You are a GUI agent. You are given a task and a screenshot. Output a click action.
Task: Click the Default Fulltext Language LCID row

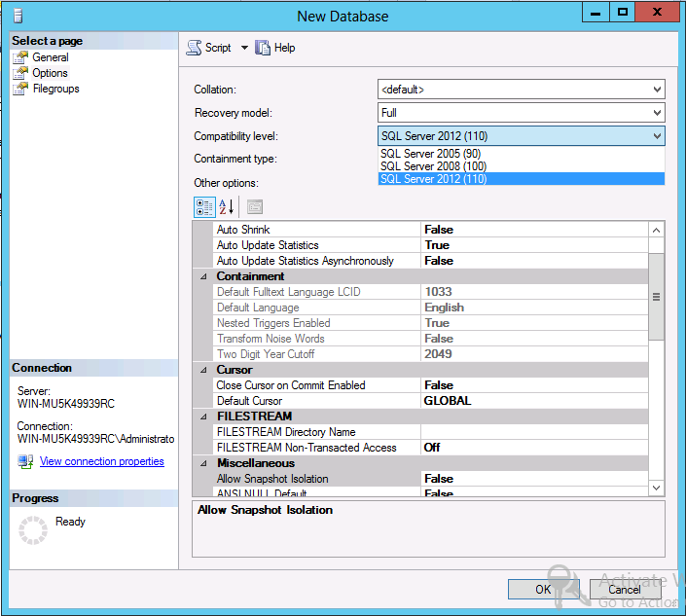[430, 292]
